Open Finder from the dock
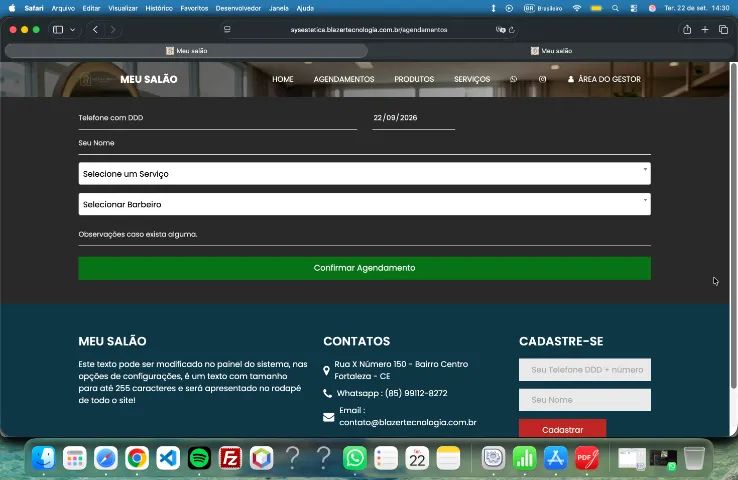Image resolution: width=738 pixels, height=480 pixels. pos(44,458)
